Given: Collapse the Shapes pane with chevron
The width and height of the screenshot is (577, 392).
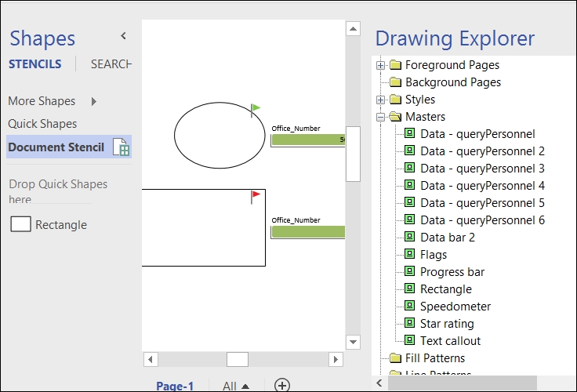Looking at the screenshot, I should coord(123,36).
